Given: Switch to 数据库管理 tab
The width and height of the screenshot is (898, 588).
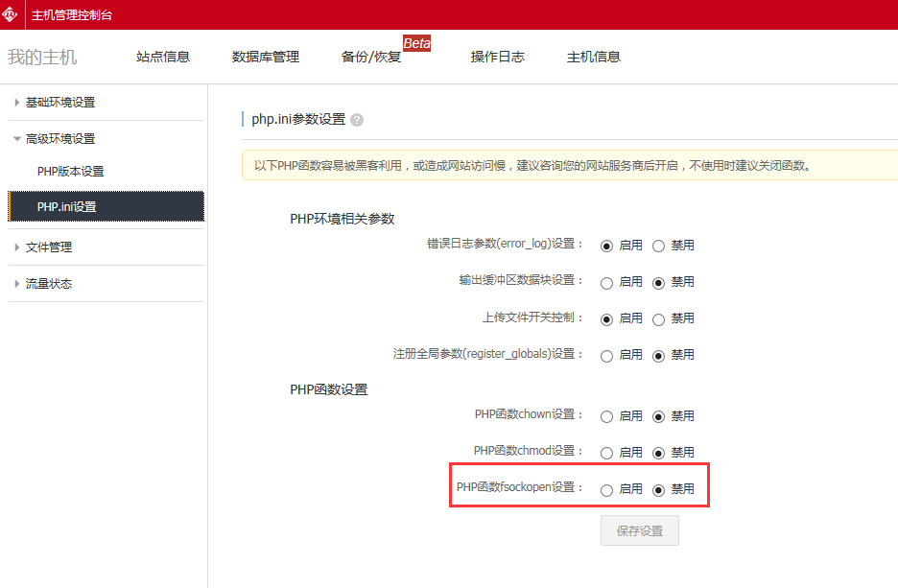Looking at the screenshot, I should click(266, 57).
